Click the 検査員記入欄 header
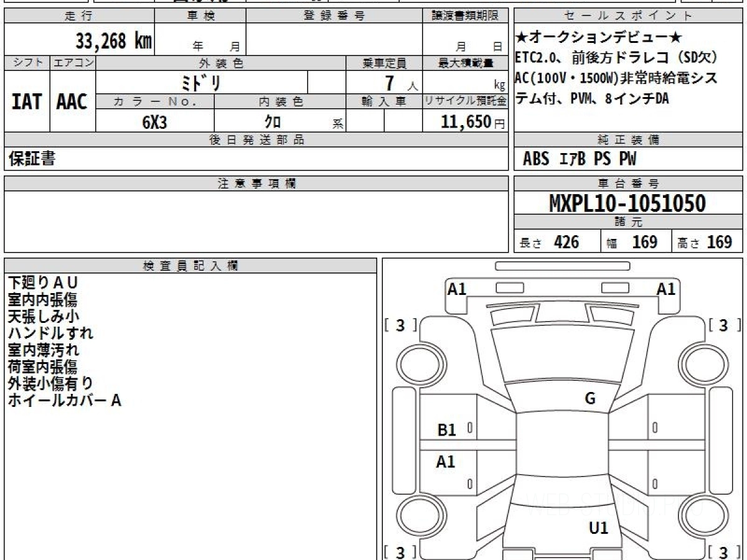The height and width of the screenshot is (560, 747). 190,266
